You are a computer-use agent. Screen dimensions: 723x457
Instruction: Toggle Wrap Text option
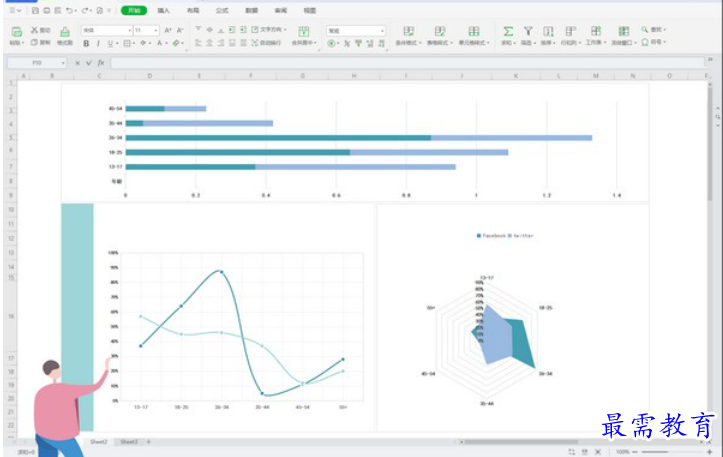click(267, 43)
